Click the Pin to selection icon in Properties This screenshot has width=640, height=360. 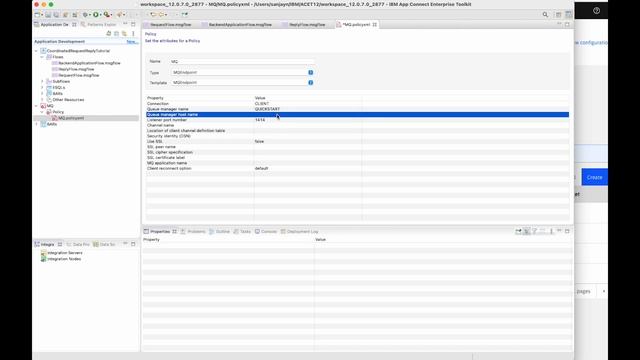[x=518, y=231]
